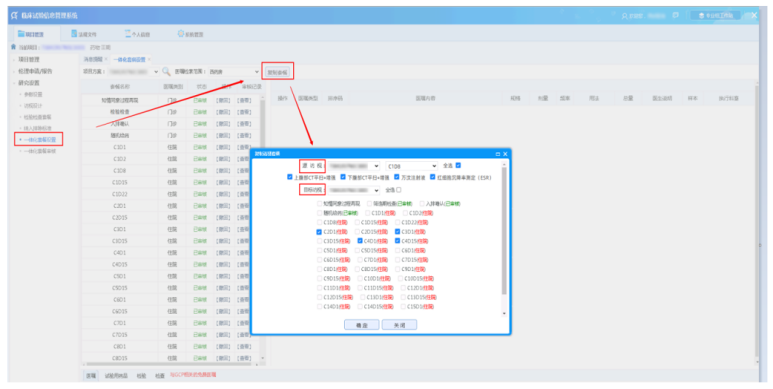Check the C5D1 checkbox in dialog

pyautogui.click(x=319, y=250)
